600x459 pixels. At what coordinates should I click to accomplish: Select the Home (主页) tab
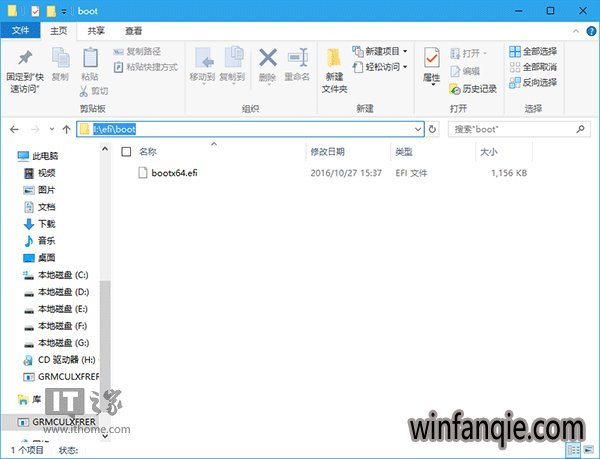click(59, 31)
